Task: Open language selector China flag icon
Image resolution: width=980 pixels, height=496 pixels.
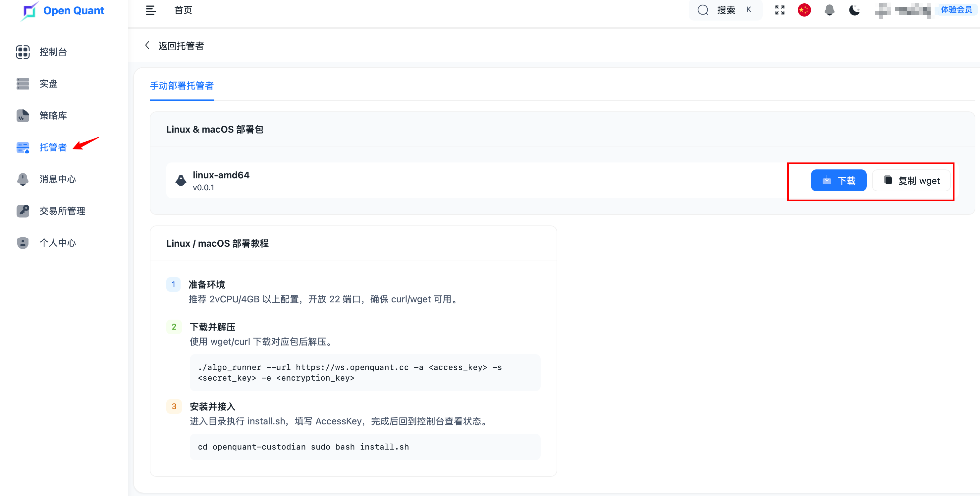Action: click(804, 10)
